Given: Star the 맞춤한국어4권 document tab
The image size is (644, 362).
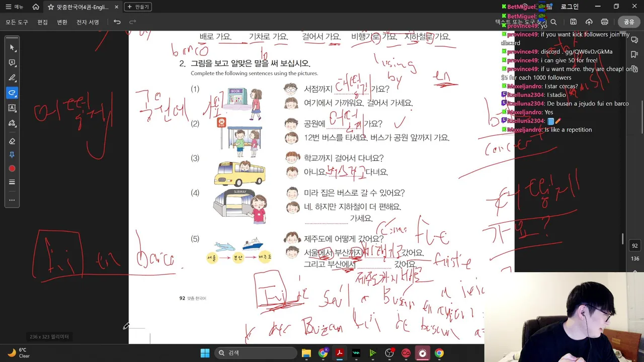Looking at the screenshot, I should pos(51,7).
